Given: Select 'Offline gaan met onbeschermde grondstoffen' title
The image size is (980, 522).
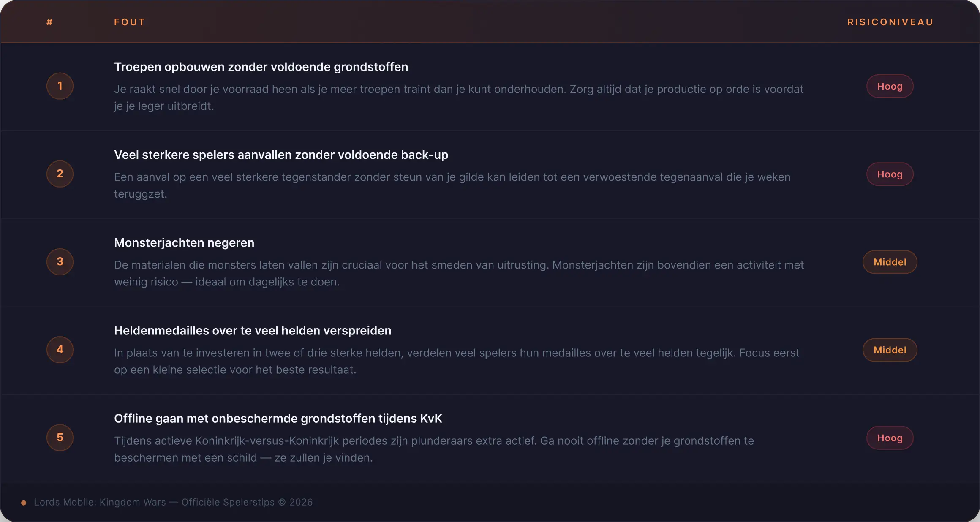Looking at the screenshot, I should pyautogui.click(x=278, y=419).
